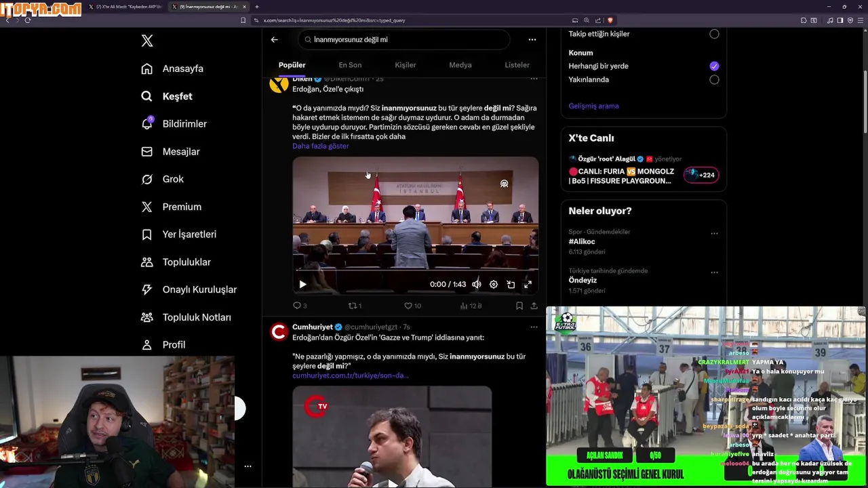Open the X logo home link
This screenshot has height=488, width=868.
[147, 41]
